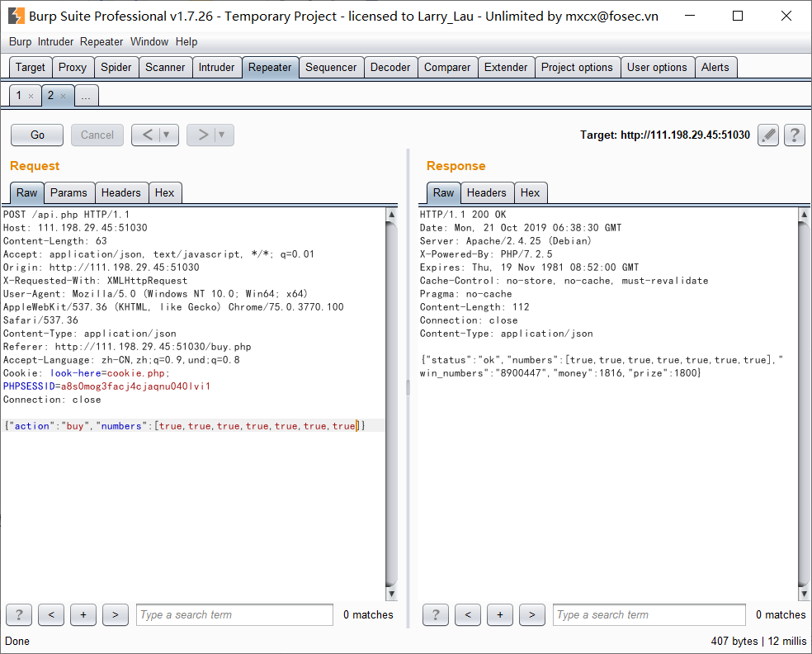
Task: Open the Project options tab
Action: (x=577, y=68)
